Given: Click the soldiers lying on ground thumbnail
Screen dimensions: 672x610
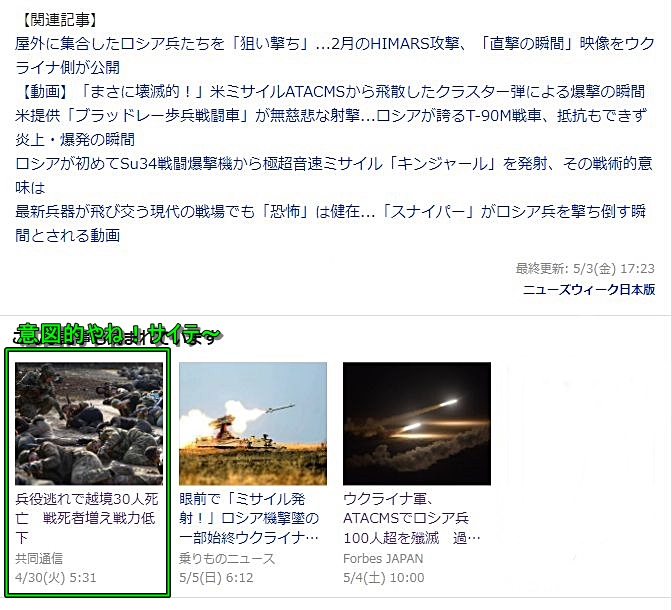Looking at the screenshot, I should pos(89,424).
